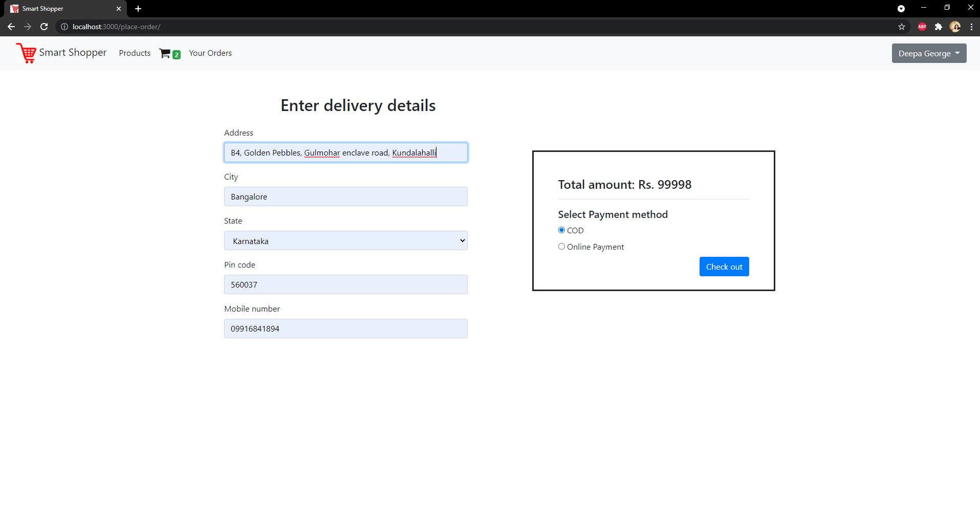Bookmark this page with the star icon
Viewport: 980px width, 529px height.
[x=902, y=27]
